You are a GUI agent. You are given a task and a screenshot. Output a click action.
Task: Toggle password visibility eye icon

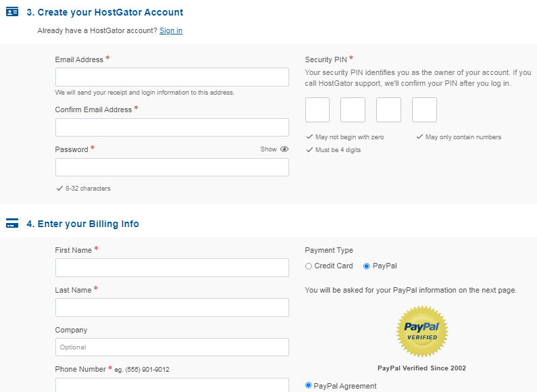284,149
